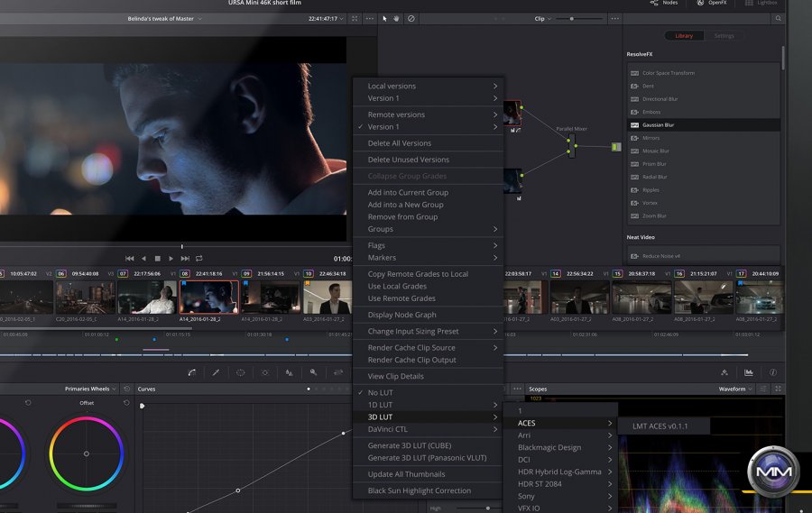
Task: Switch to Settings tab in OpenFX panel
Action: coord(724,36)
